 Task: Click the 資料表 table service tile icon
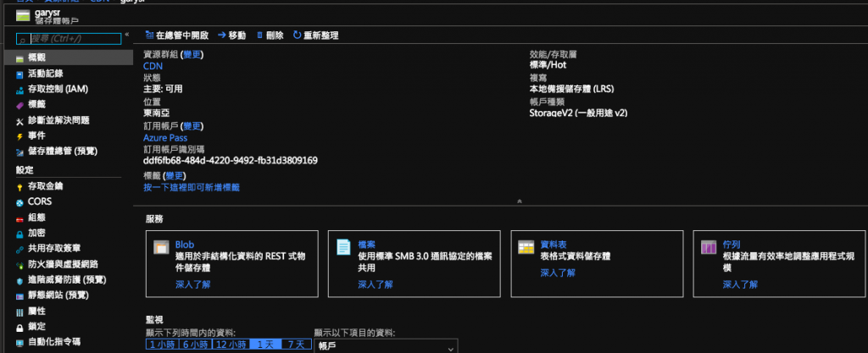tap(526, 247)
